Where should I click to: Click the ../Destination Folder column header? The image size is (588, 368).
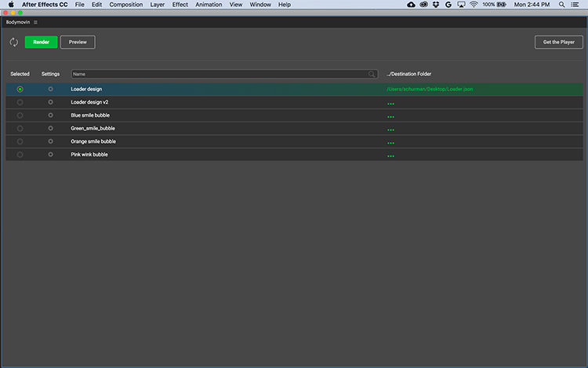(409, 74)
